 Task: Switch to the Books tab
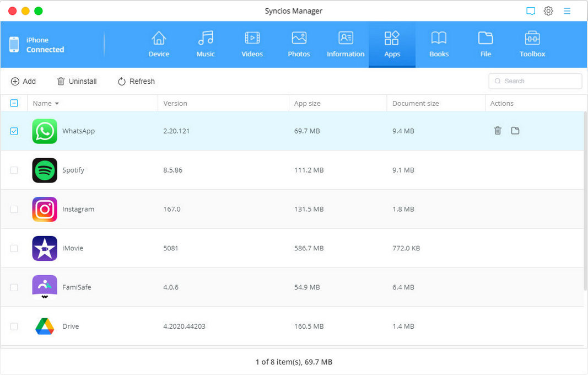(439, 44)
